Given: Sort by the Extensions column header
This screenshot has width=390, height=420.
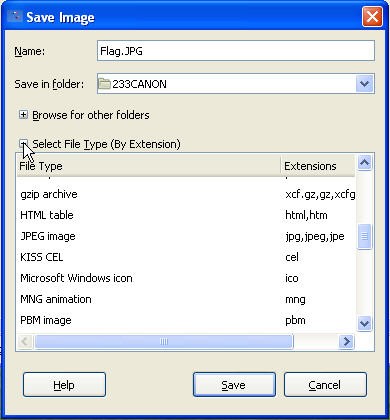Looking at the screenshot, I should click(x=318, y=166).
